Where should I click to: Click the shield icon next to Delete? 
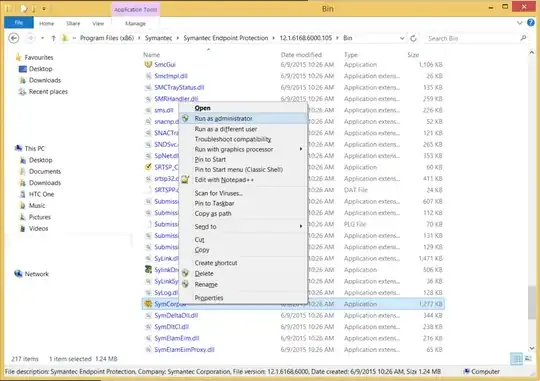185,274
